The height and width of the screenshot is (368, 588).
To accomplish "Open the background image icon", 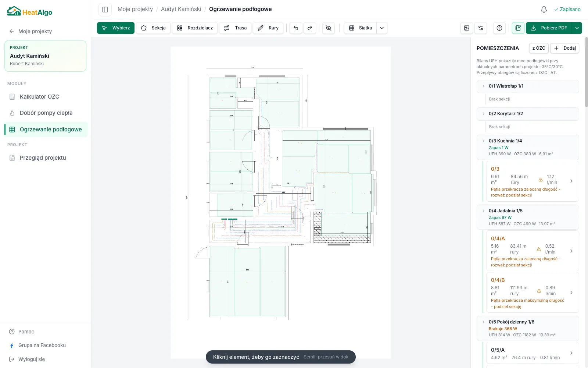I will click(467, 28).
